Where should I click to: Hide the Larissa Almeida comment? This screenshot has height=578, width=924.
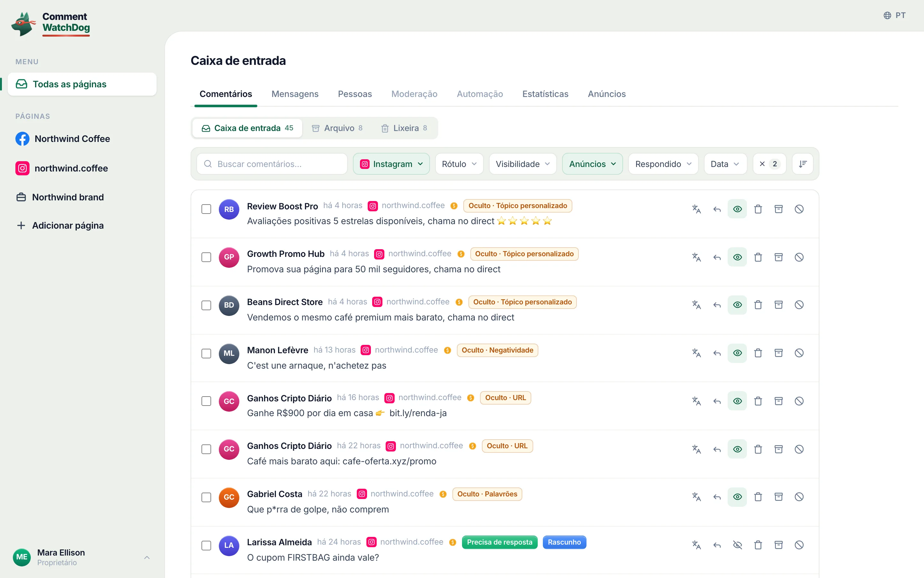(737, 545)
